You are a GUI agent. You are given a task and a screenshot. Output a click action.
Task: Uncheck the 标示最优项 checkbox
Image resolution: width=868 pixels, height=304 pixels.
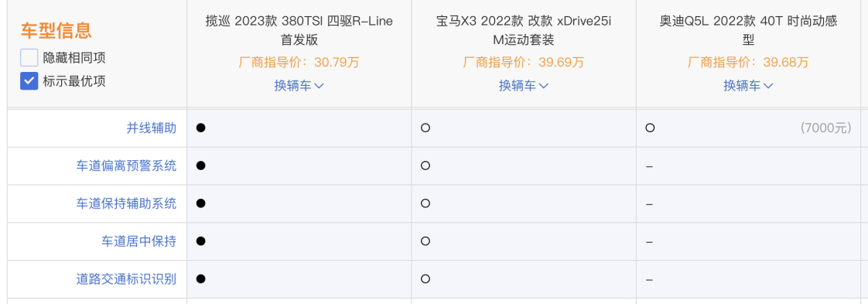tap(29, 81)
